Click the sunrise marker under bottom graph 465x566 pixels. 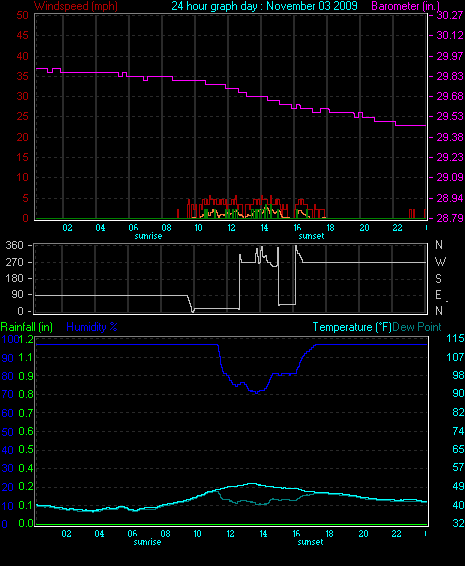(x=147, y=542)
